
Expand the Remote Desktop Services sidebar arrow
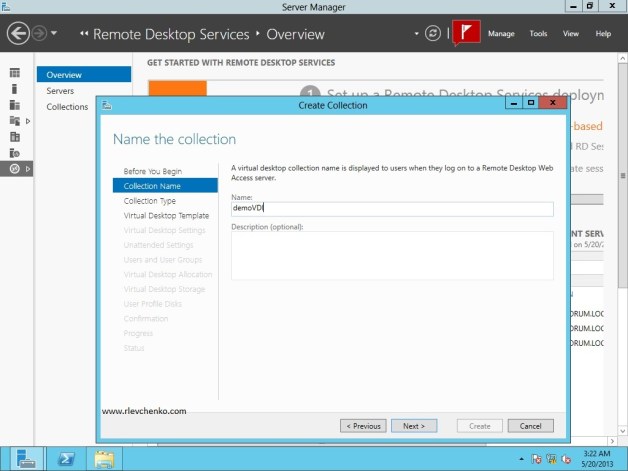pos(28,169)
